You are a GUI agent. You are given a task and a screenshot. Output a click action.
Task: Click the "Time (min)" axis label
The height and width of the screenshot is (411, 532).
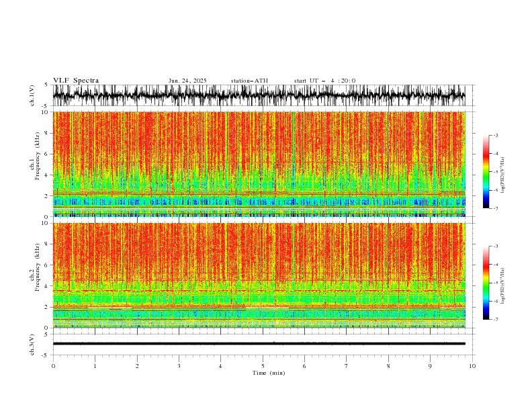click(x=269, y=373)
